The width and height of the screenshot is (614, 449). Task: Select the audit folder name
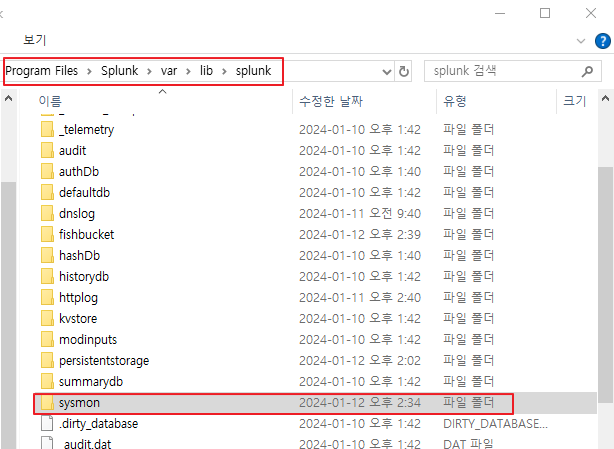click(72, 150)
